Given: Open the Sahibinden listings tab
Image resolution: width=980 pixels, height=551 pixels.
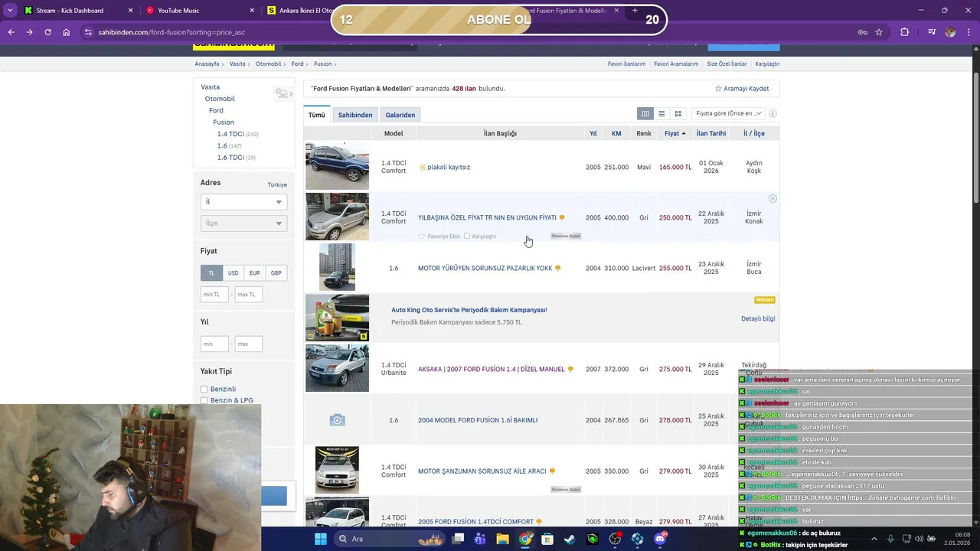Looking at the screenshot, I should tap(355, 115).
